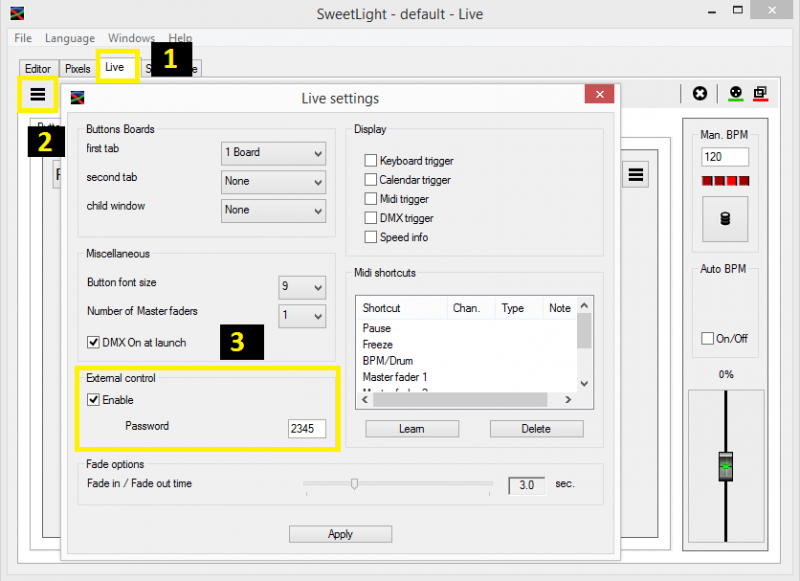Click the external control Password field
The width and height of the screenshot is (800, 581).
point(307,428)
